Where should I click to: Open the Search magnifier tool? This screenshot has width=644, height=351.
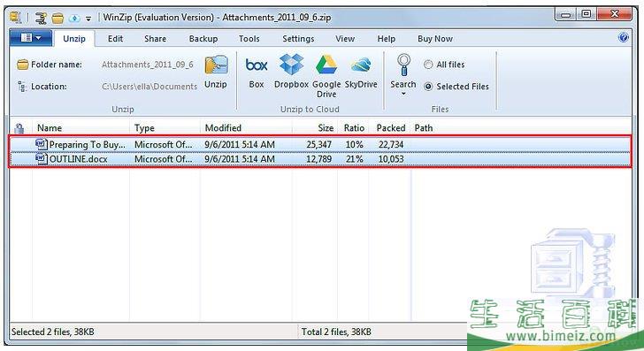[403, 65]
